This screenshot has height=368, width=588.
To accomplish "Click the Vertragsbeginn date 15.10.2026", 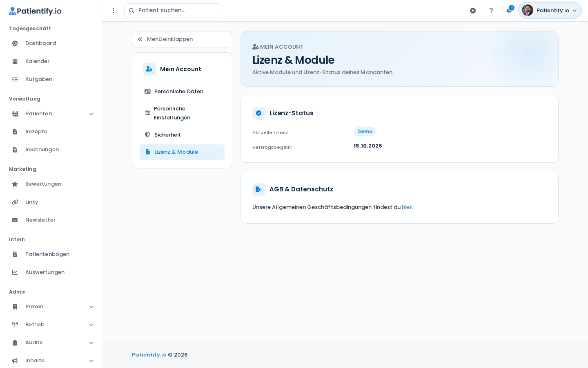I will 368,146.
